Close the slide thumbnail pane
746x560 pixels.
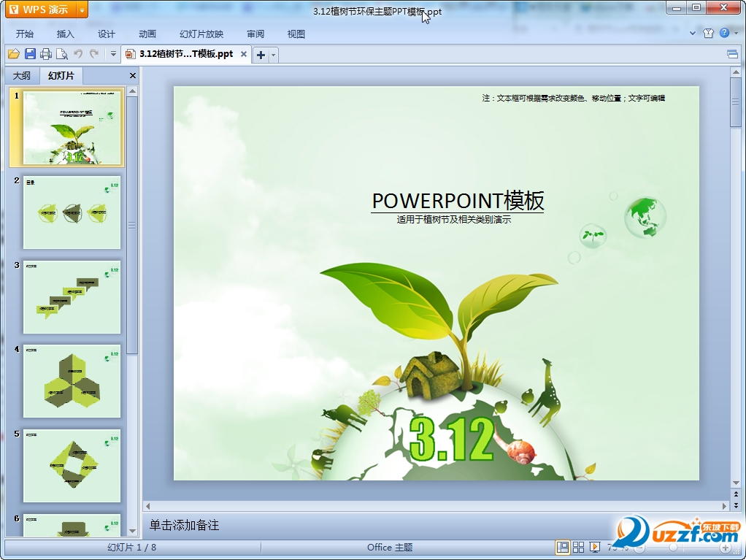pyautogui.click(x=133, y=76)
